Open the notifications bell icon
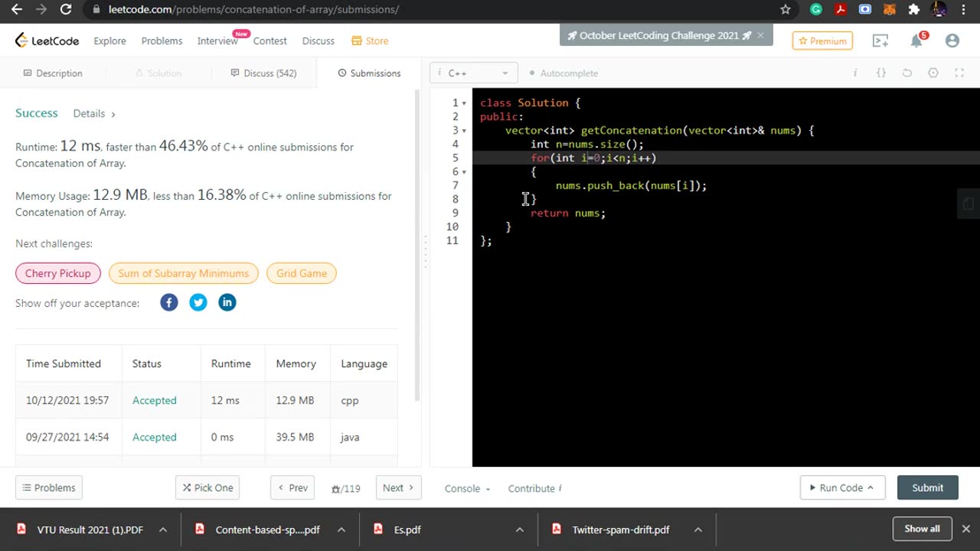Screen dimensions: 980x551 (x=917, y=41)
